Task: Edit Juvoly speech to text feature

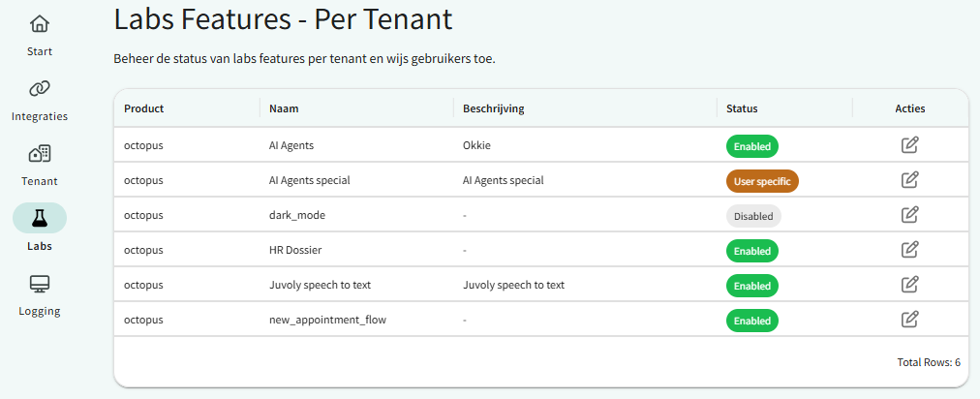Action: point(909,285)
